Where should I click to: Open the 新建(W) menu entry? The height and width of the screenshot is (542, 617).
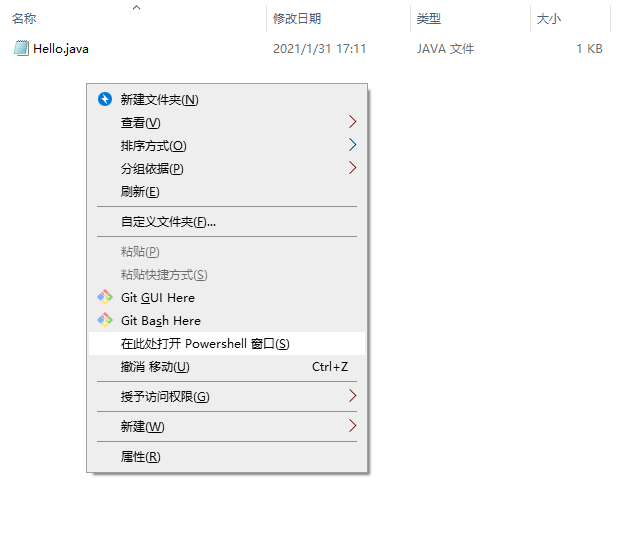pos(227,426)
